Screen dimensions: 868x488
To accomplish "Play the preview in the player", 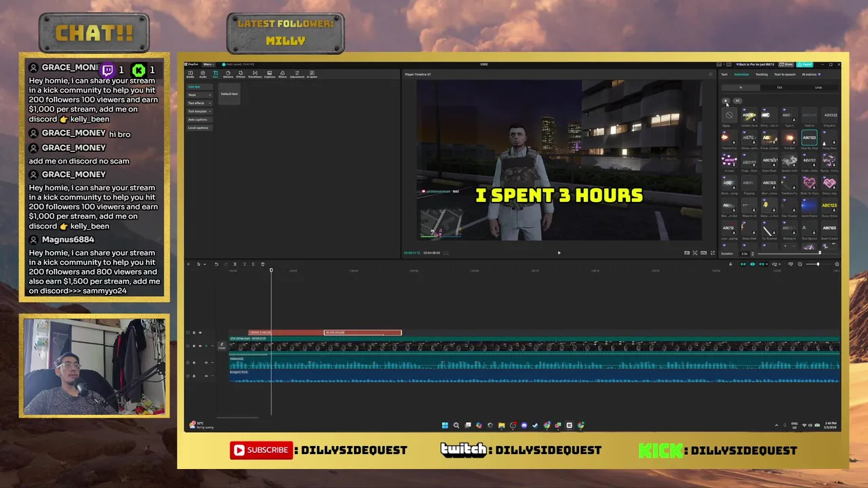I will click(559, 253).
